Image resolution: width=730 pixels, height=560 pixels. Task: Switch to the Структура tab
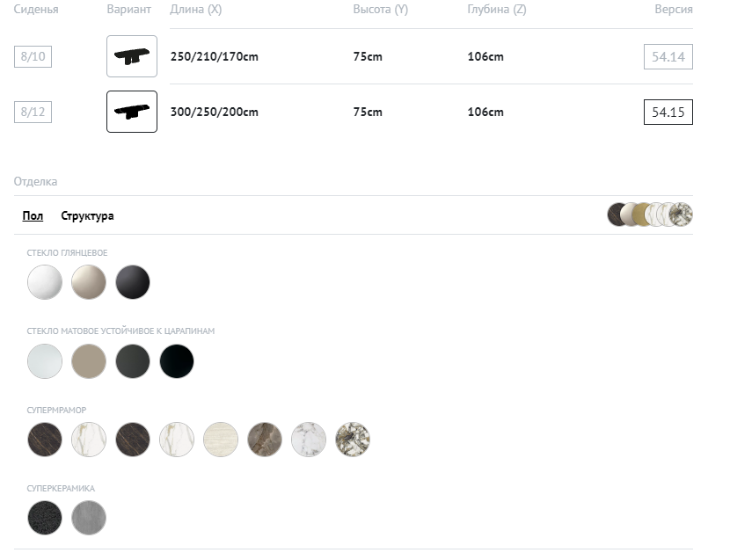tap(87, 215)
